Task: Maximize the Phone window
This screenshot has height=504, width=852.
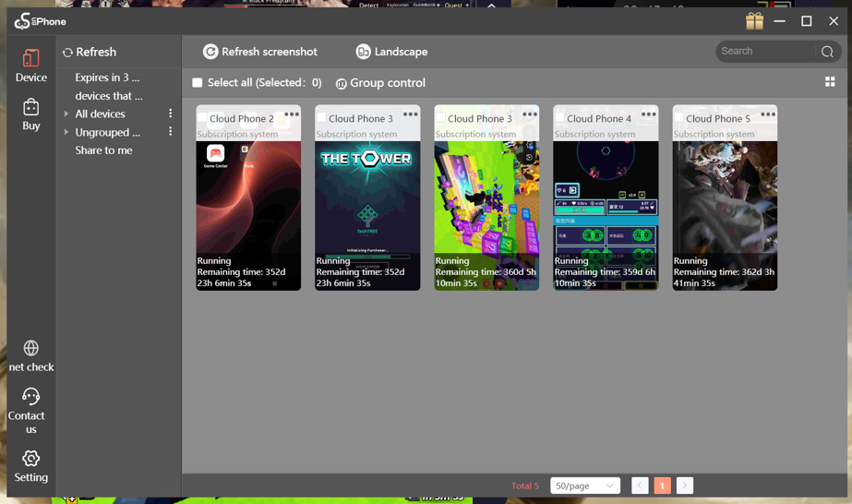Action: pyautogui.click(x=807, y=21)
